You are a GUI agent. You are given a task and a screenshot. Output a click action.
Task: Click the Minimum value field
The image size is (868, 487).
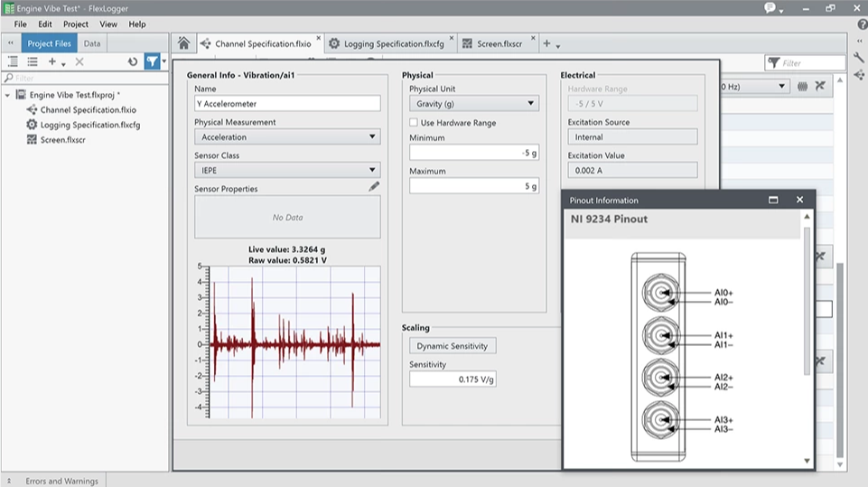click(474, 153)
